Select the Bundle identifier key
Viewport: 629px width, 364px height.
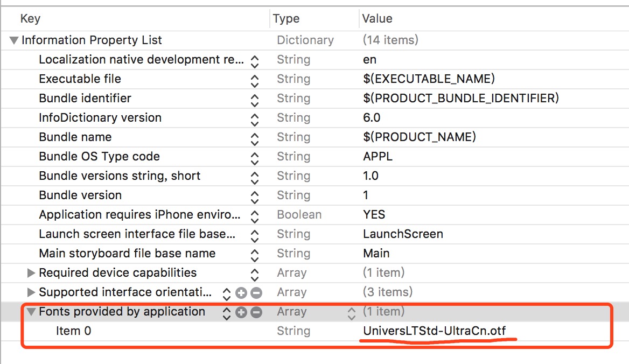tap(85, 98)
